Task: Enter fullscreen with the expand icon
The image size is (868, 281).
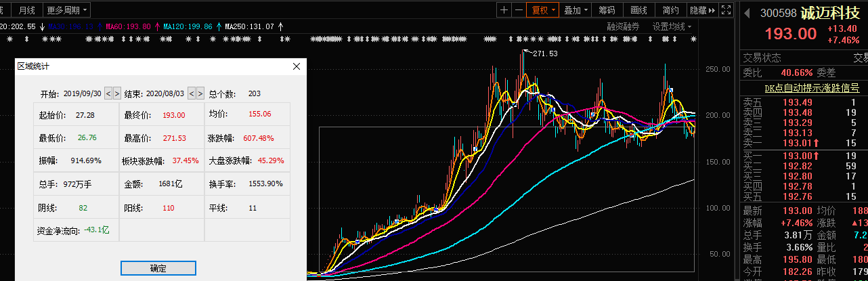Action: pos(725,10)
